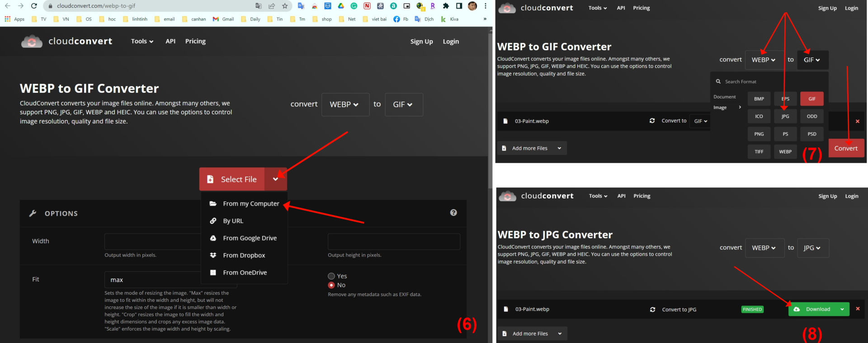Show hidden bookmarks with the » chevron
The image size is (868, 343).
[x=485, y=19]
